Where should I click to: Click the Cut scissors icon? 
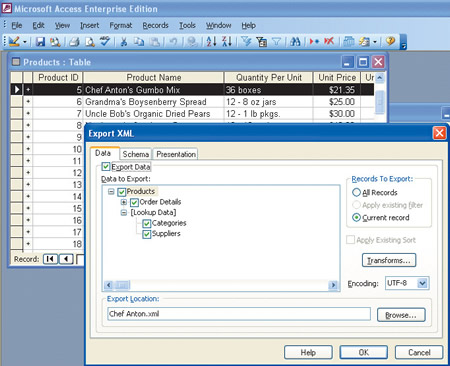point(124,42)
